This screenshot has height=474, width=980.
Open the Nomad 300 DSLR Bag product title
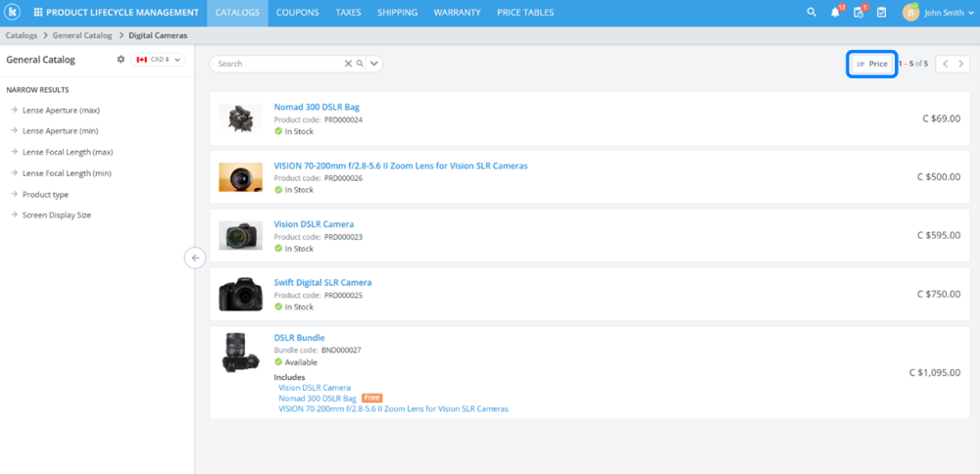pyautogui.click(x=317, y=107)
